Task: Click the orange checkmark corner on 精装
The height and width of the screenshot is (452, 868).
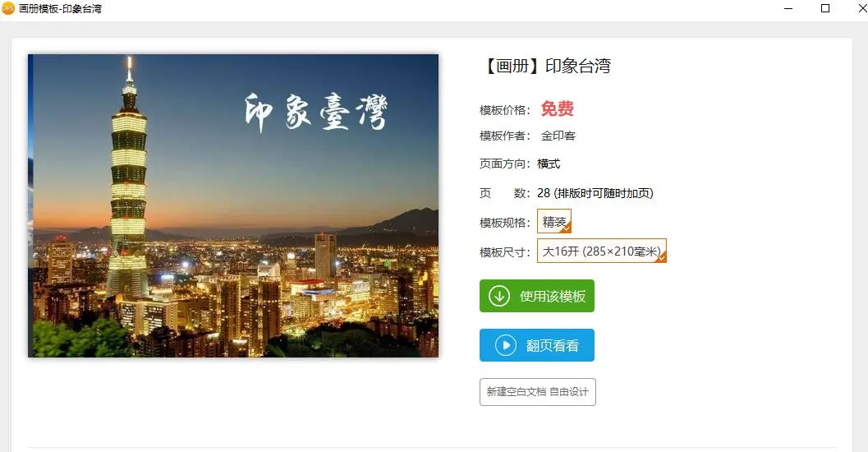Action: pos(567,228)
